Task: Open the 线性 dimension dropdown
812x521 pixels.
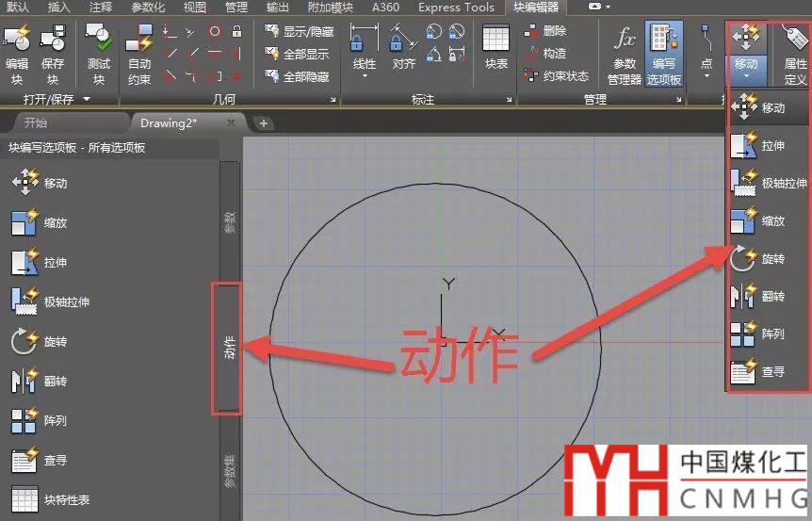Action: 365,77
